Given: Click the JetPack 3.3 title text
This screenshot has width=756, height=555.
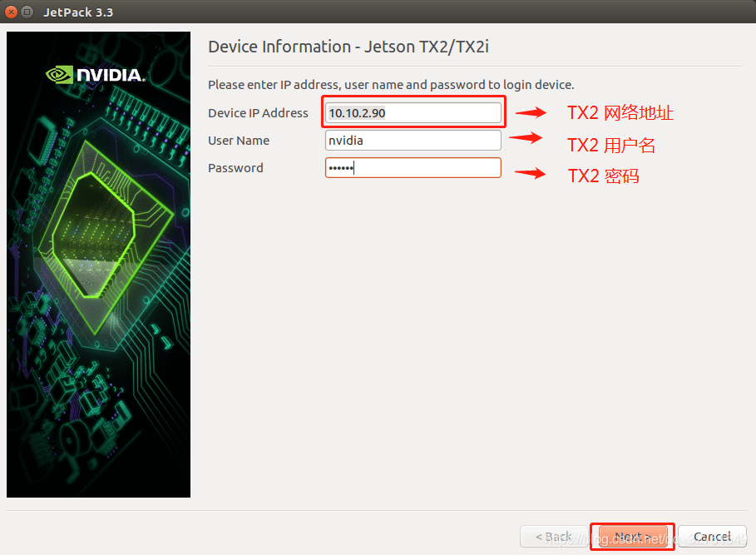Looking at the screenshot, I should (78, 12).
